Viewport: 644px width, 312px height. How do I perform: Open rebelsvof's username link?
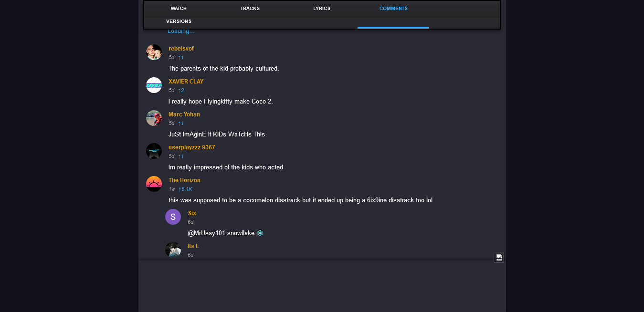tap(181, 49)
